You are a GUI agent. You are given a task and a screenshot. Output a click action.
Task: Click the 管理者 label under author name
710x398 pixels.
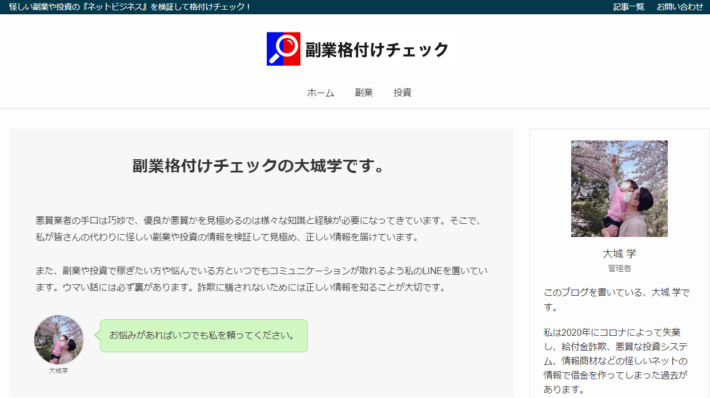619,269
